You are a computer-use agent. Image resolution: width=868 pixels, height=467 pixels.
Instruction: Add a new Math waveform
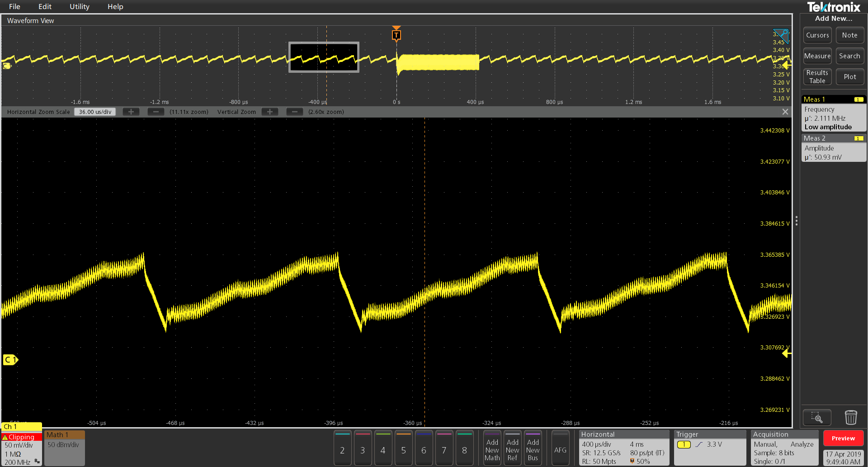coord(492,448)
